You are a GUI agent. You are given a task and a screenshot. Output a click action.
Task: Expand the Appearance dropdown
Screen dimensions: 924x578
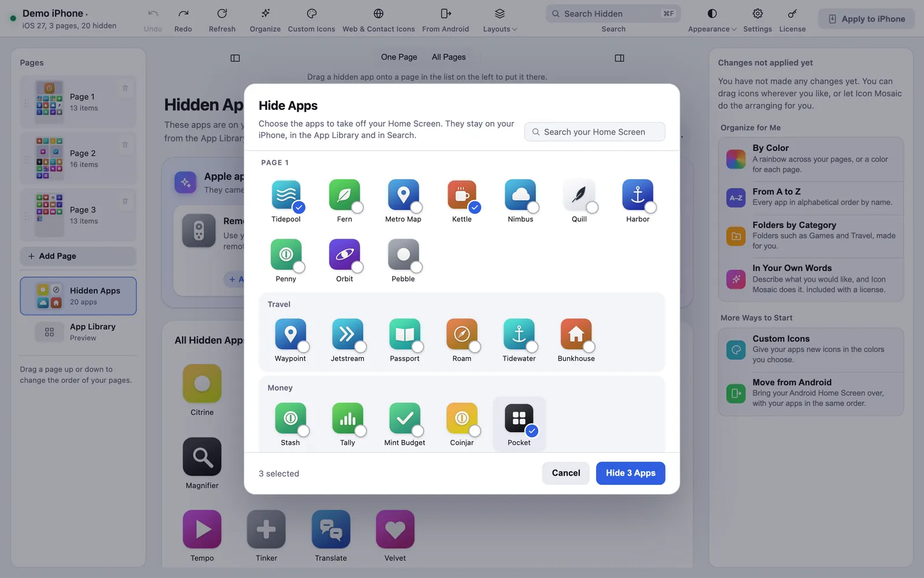(712, 20)
